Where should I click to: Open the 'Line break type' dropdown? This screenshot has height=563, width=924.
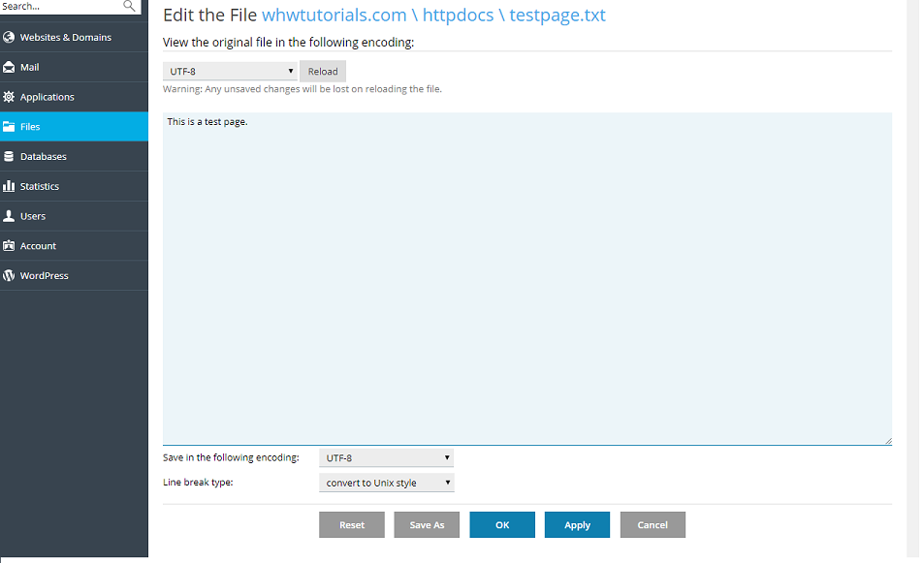(386, 482)
